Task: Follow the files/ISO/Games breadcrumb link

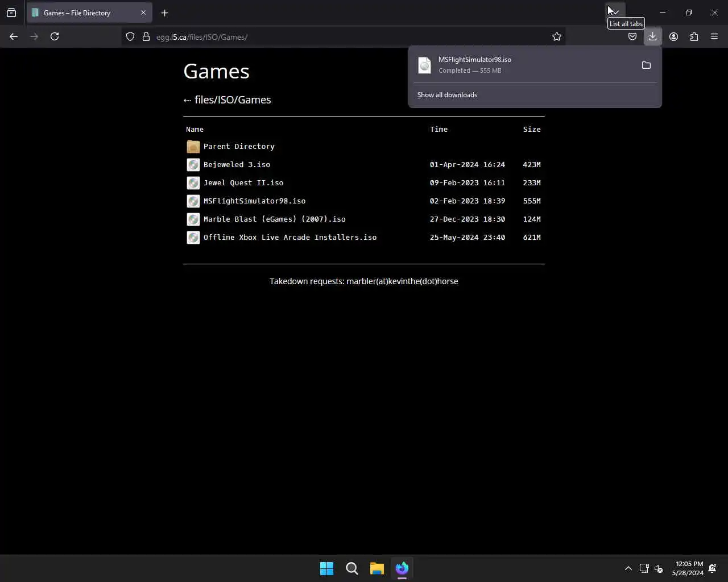Action: point(233,99)
